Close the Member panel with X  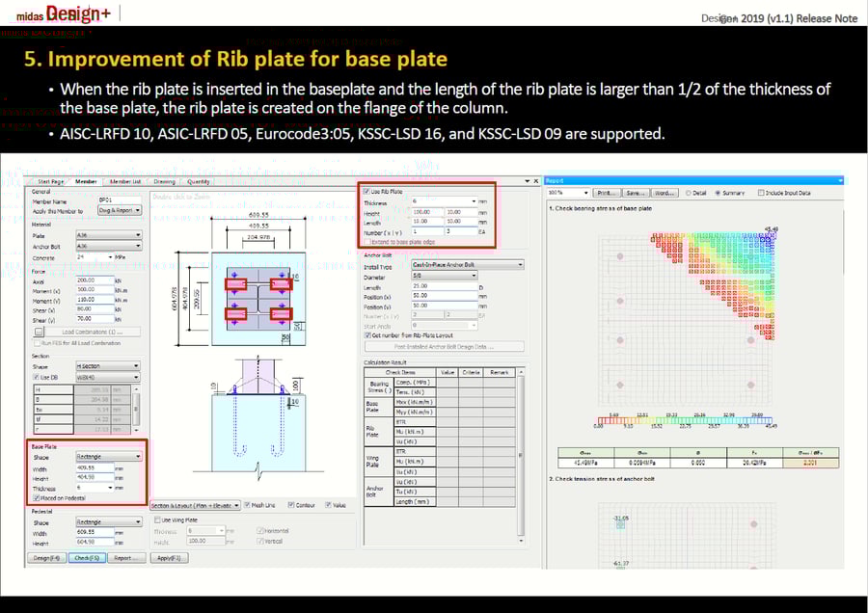[x=536, y=180]
